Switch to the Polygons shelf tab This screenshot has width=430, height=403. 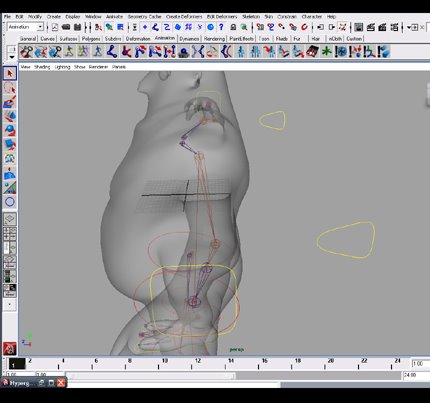click(91, 39)
